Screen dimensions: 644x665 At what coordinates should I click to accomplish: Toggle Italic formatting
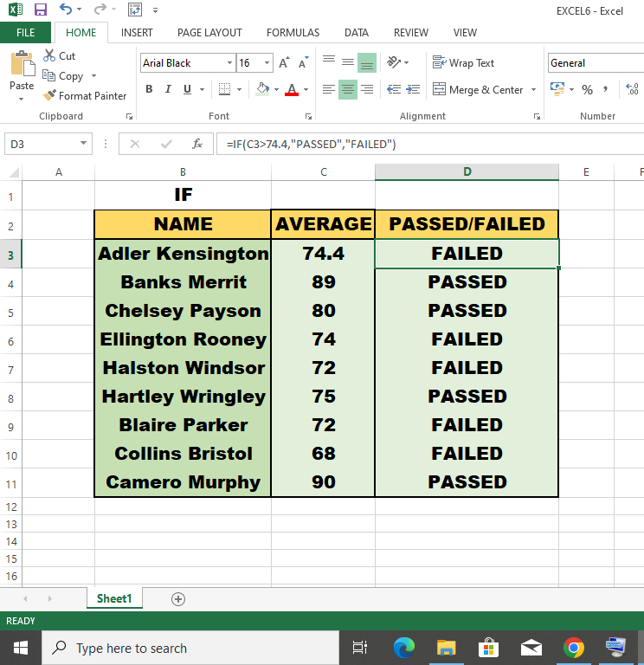168,89
